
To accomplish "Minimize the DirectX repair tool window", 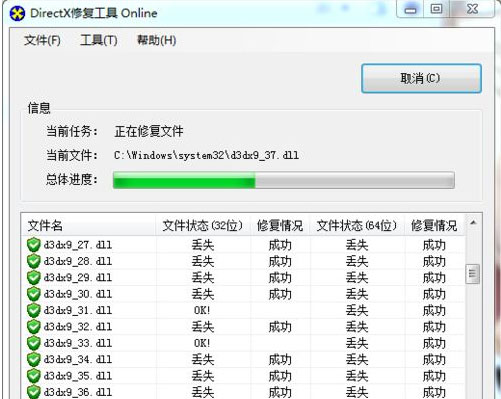I will pos(410,9).
